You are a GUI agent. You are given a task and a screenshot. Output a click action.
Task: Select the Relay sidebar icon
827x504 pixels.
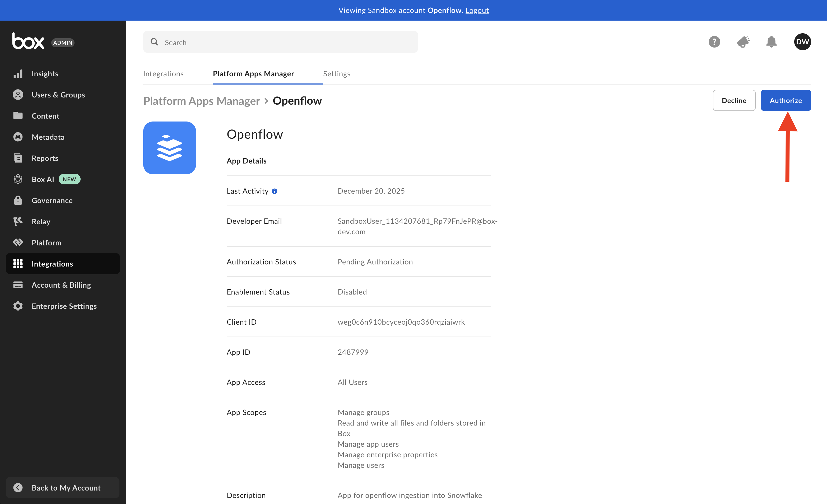[18, 221]
